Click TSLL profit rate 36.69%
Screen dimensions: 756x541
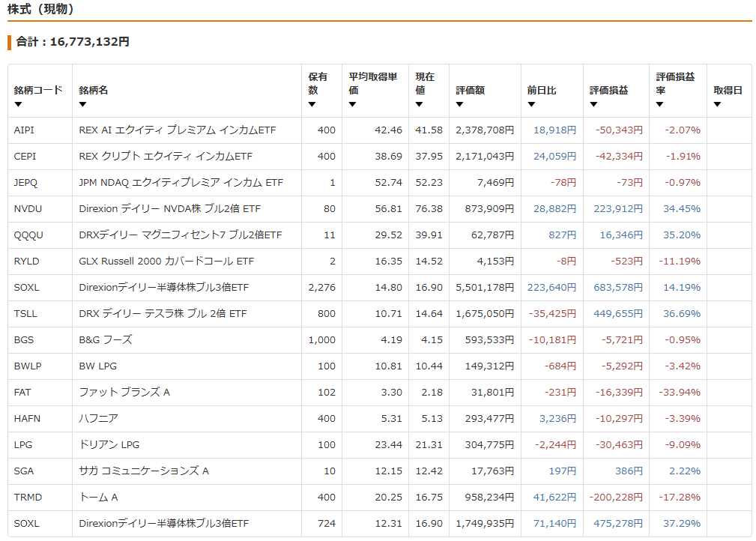[682, 313]
